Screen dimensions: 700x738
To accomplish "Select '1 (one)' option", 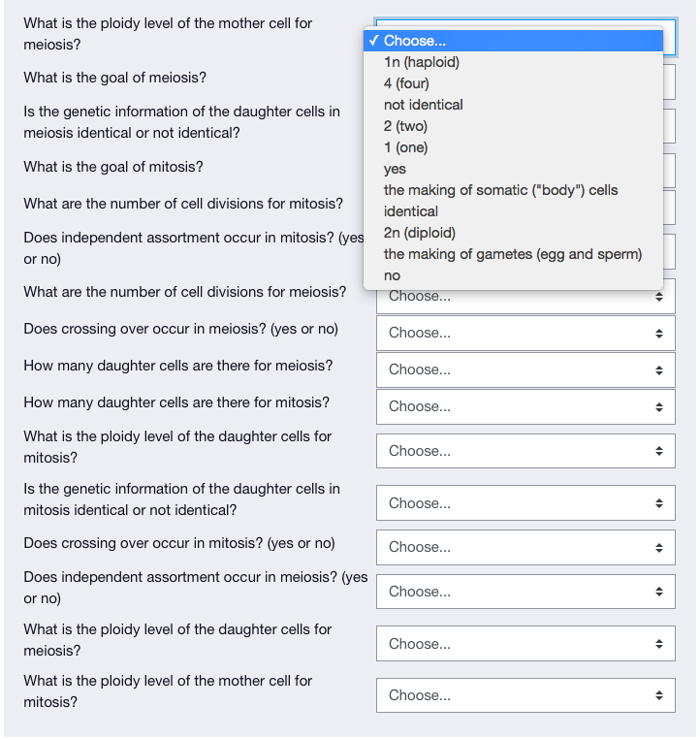I will [x=513, y=147].
